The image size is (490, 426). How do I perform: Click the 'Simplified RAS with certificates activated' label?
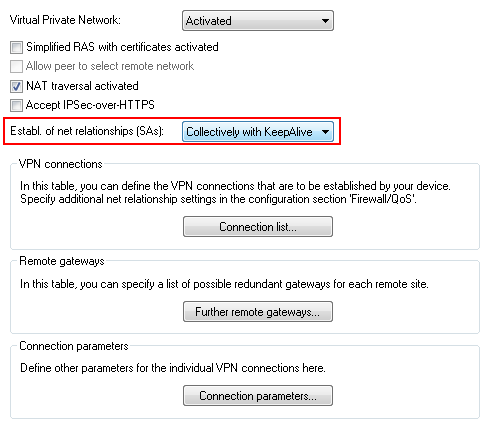(x=122, y=47)
